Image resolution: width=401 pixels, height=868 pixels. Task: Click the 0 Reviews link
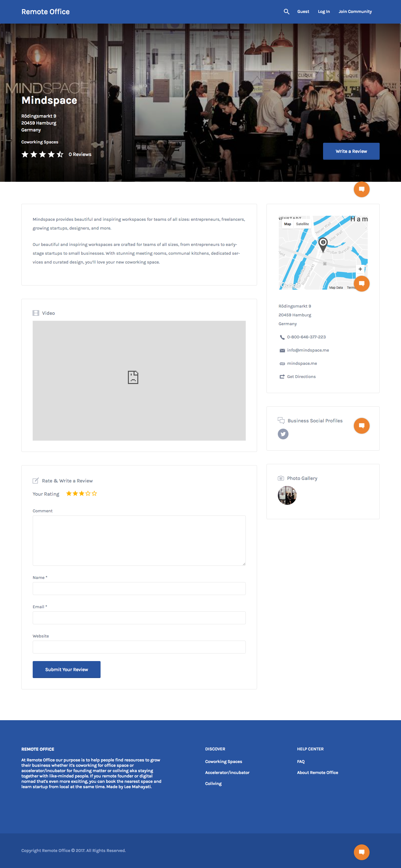tap(80, 154)
